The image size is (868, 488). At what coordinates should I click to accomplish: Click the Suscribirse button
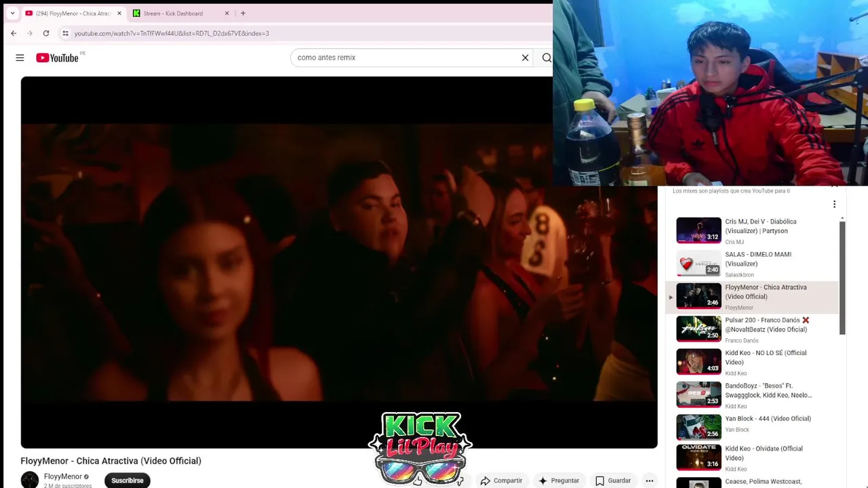click(127, 481)
